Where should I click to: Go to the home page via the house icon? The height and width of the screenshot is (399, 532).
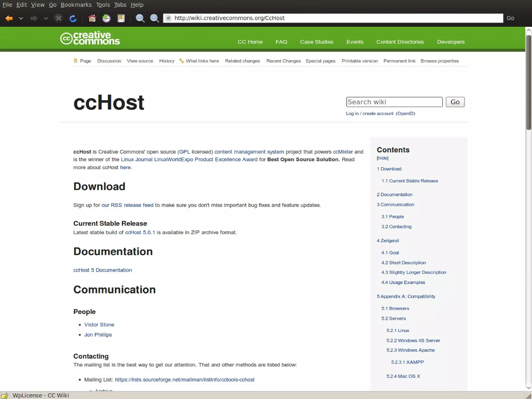pos(92,18)
